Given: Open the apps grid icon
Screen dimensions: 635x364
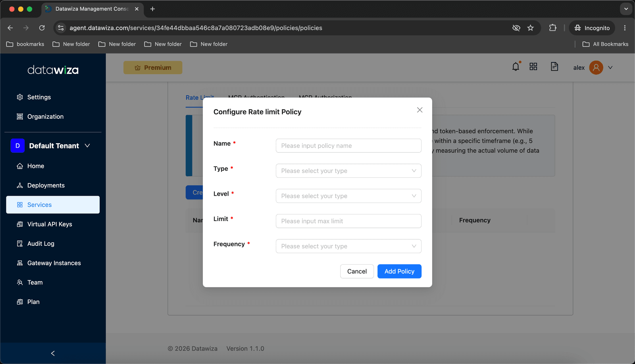Looking at the screenshot, I should point(533,67).
